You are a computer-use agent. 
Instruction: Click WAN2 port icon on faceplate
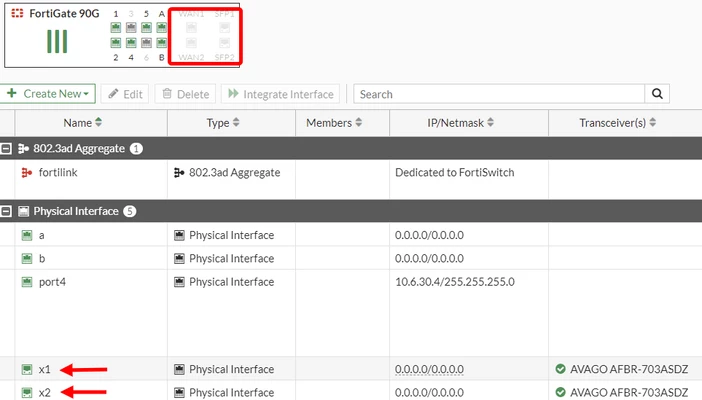coord(191,43)
